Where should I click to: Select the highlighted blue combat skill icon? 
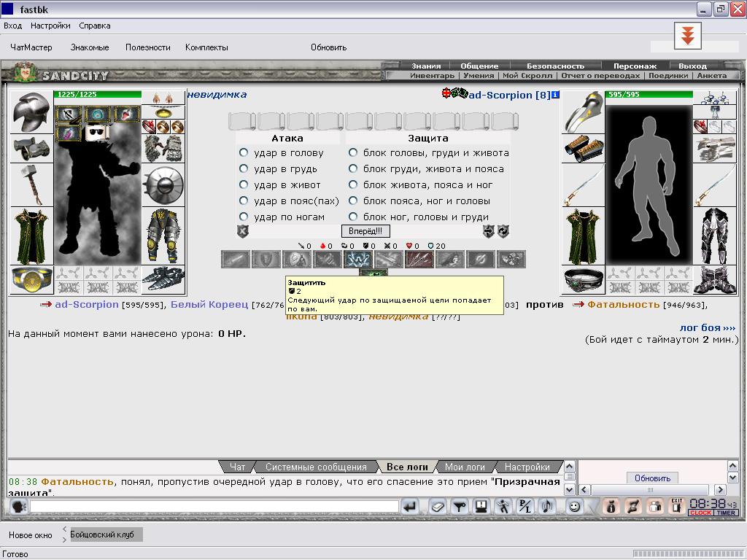(x=357, y=259)
